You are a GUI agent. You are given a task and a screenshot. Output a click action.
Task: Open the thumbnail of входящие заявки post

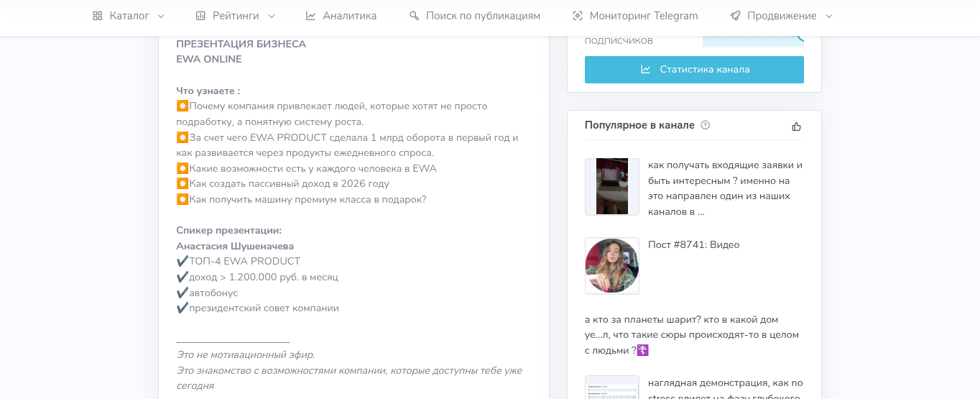click(612, 187)
